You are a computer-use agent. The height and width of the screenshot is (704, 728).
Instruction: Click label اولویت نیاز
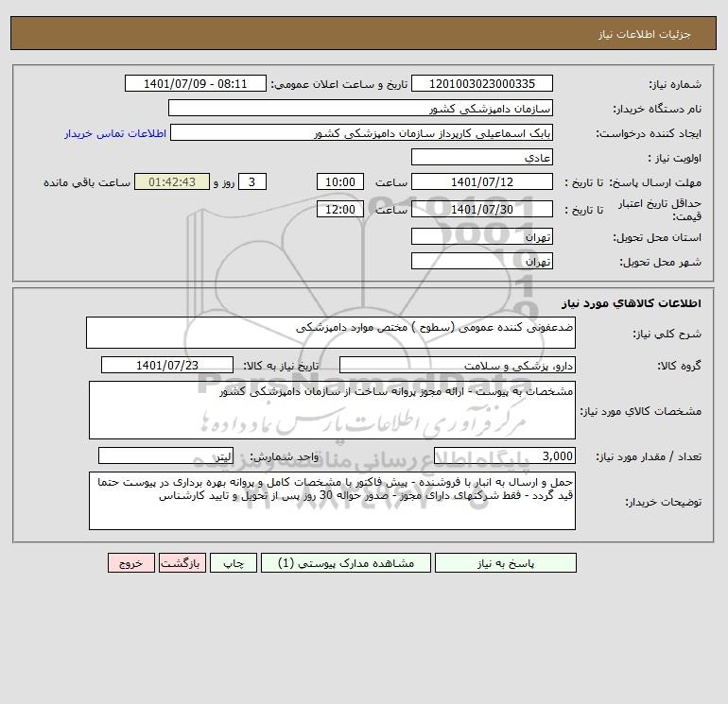(x=675, y=158)
